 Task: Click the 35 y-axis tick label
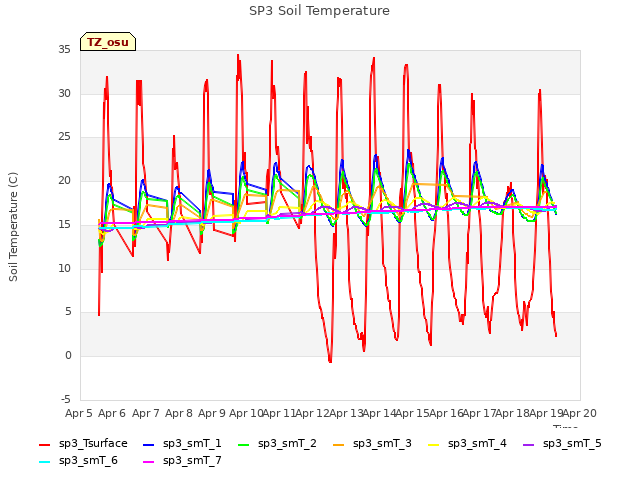[64, 50]
